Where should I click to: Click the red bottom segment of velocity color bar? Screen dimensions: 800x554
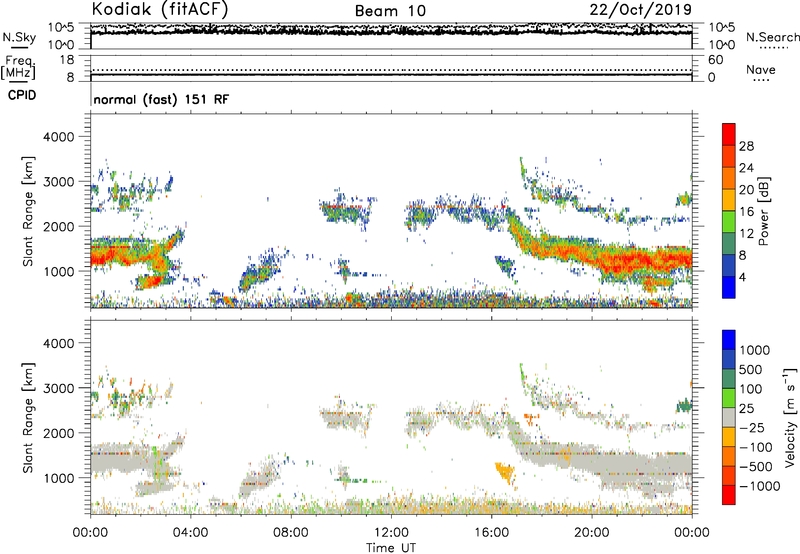tap(729, 495)
